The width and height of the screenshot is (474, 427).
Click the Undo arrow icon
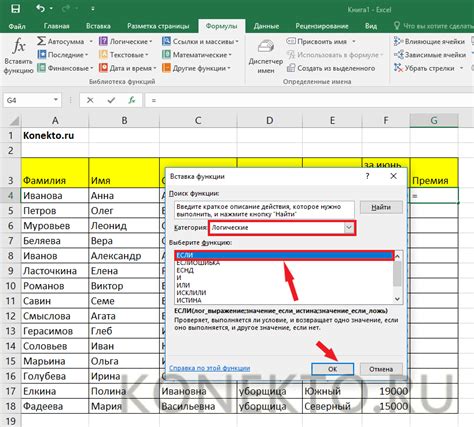point(40,9)
